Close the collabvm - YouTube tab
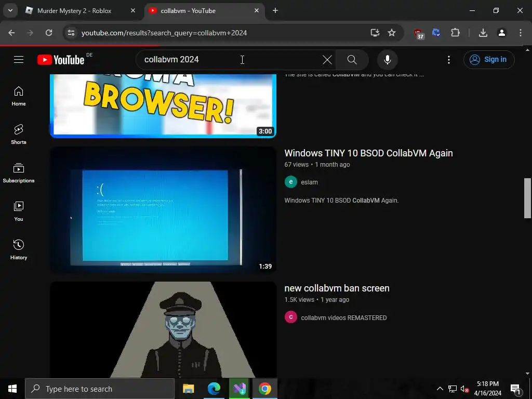Image resolution: width=532 pixels, height=399 pixels. 257,11
